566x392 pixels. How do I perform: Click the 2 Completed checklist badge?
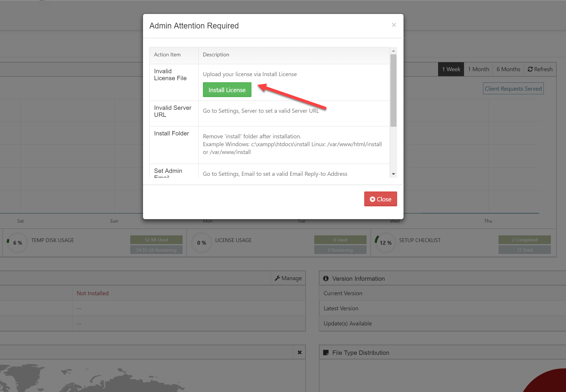[x=524, y=240]
